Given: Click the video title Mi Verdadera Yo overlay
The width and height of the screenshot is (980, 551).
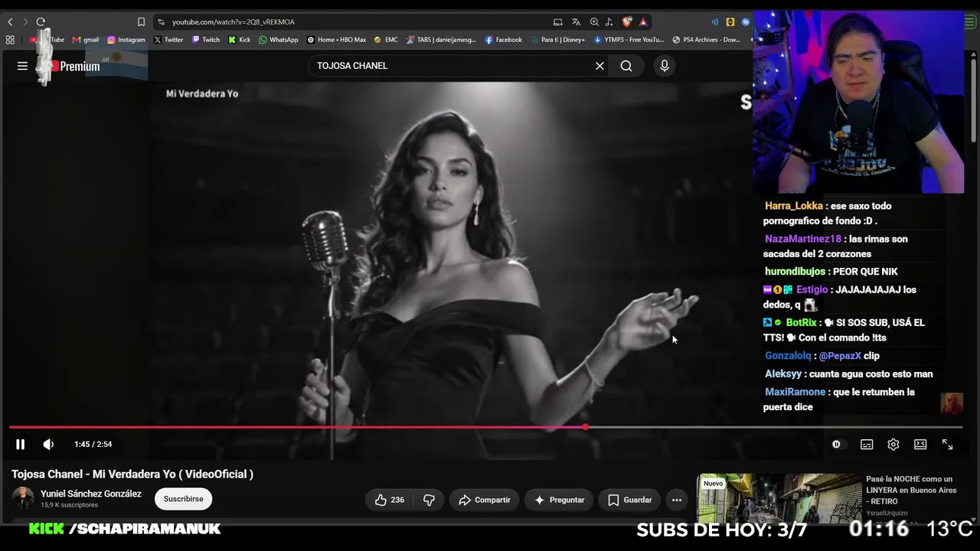Looking at the screenshot, I should (202, 93).
